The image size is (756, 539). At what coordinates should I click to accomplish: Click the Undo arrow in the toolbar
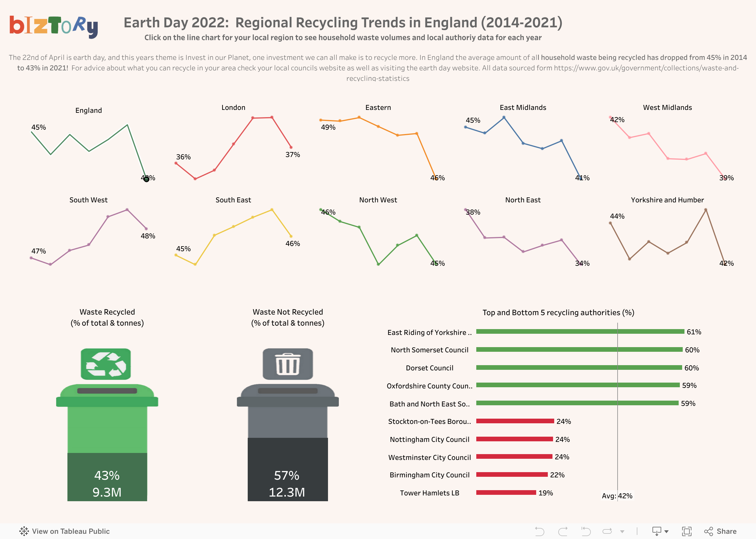(x=539, y=531)
